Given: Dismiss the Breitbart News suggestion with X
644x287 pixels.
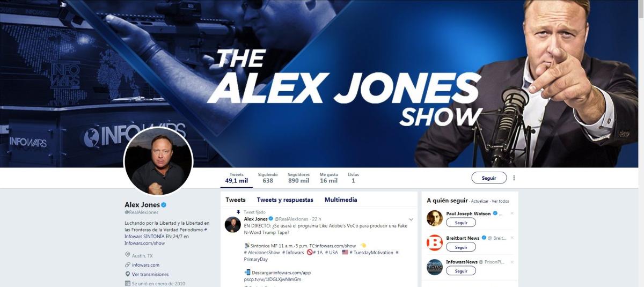Looking at the screenshot, I should coord(511,238).
